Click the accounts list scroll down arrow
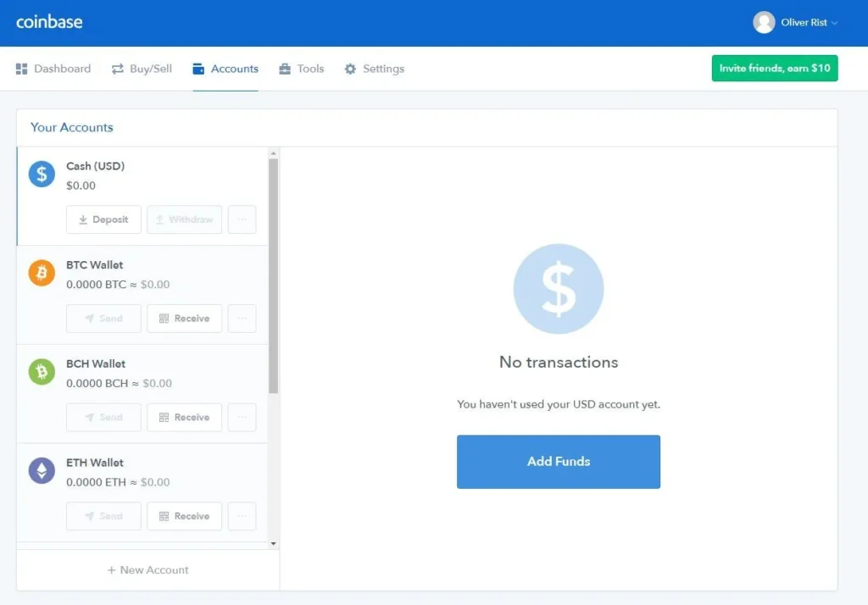Screen dimensions: 868x605 [274, 543]
